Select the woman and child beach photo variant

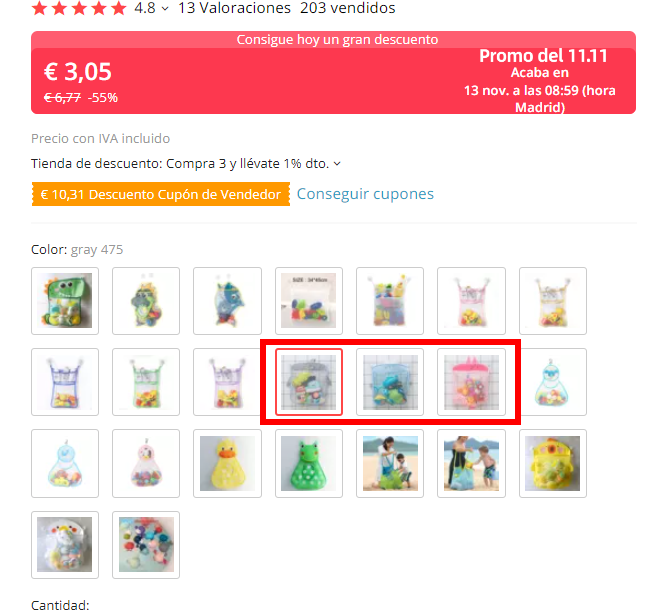(x=390, y=463)
